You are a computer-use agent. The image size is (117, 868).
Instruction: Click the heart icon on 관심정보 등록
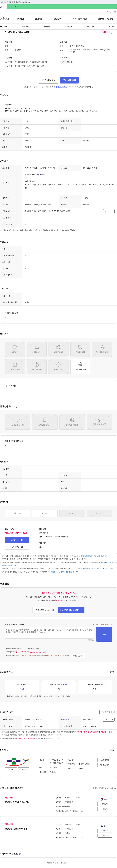click(x=43, y=80)
